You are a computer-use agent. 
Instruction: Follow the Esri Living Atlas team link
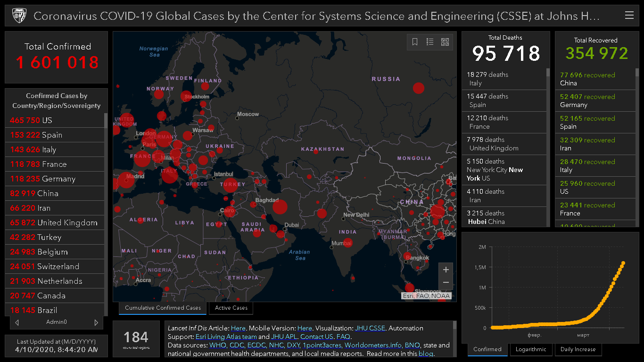226,337
